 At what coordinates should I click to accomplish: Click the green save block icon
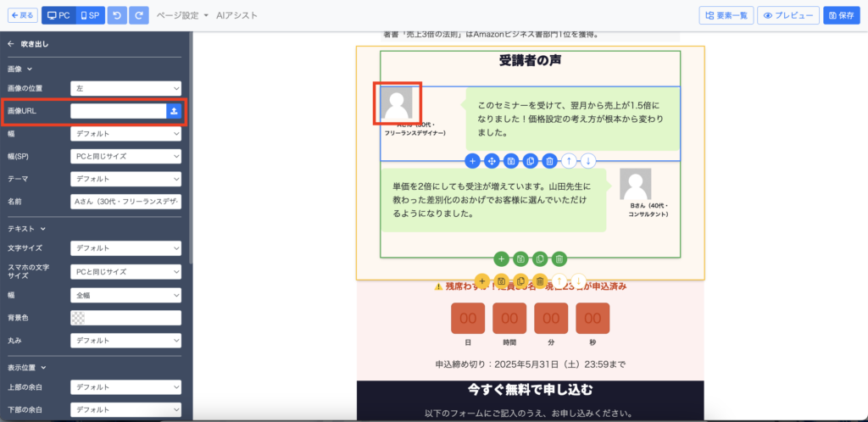[520, 258]
